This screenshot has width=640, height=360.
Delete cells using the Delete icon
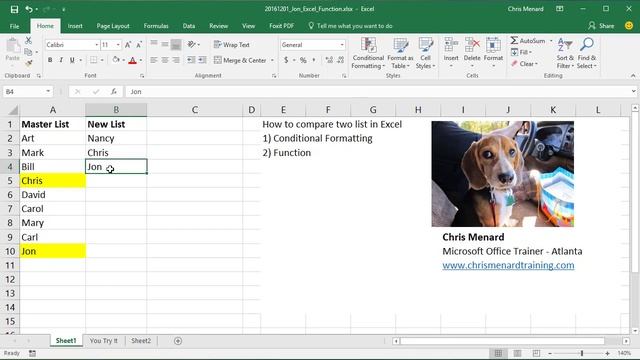click(x=472, y=53)
